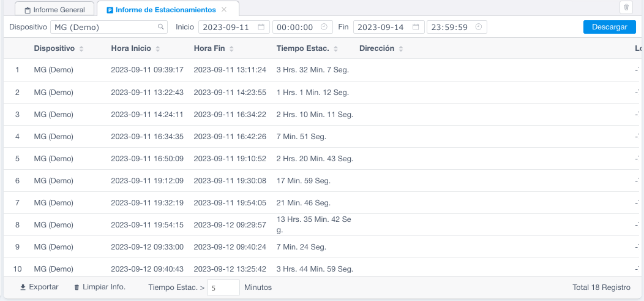This screenshot has width=644, height=301.
Task: Sort by Hora Inicio column
Action: click(158, 48)
